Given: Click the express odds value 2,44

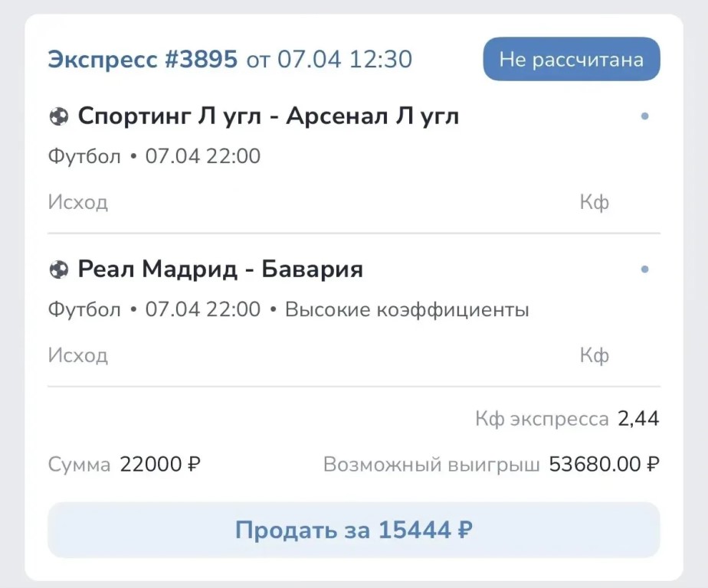Looking at the screenshot, I should 638,419.
